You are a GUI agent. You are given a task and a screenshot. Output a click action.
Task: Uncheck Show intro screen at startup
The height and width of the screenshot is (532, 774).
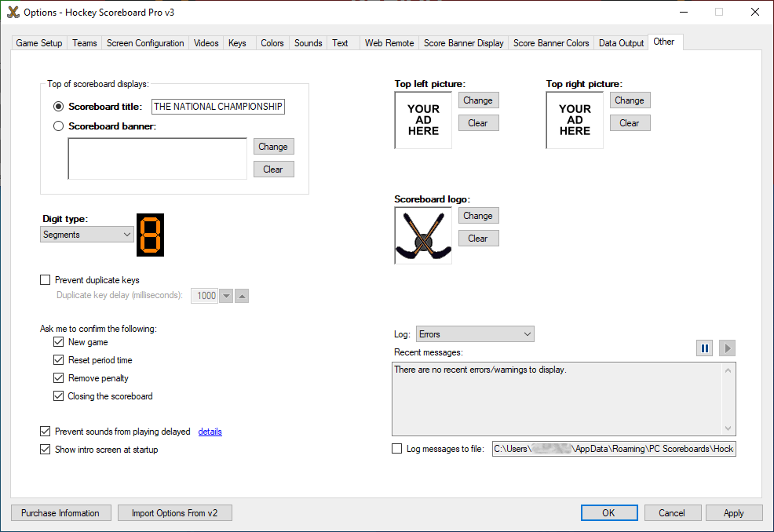tap(46, 450)
